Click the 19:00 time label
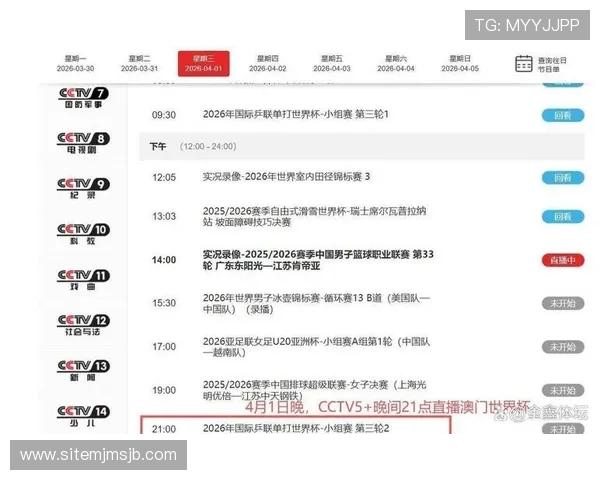 coord(164,390)
